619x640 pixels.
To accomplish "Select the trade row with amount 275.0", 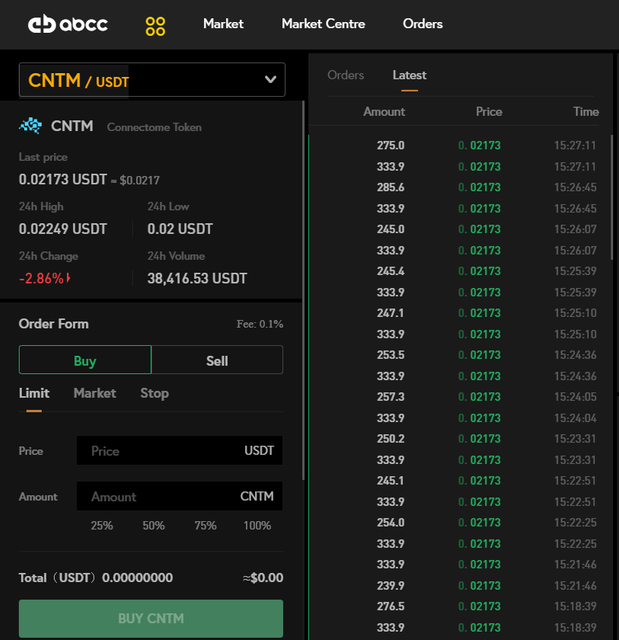I will (460, 145).
